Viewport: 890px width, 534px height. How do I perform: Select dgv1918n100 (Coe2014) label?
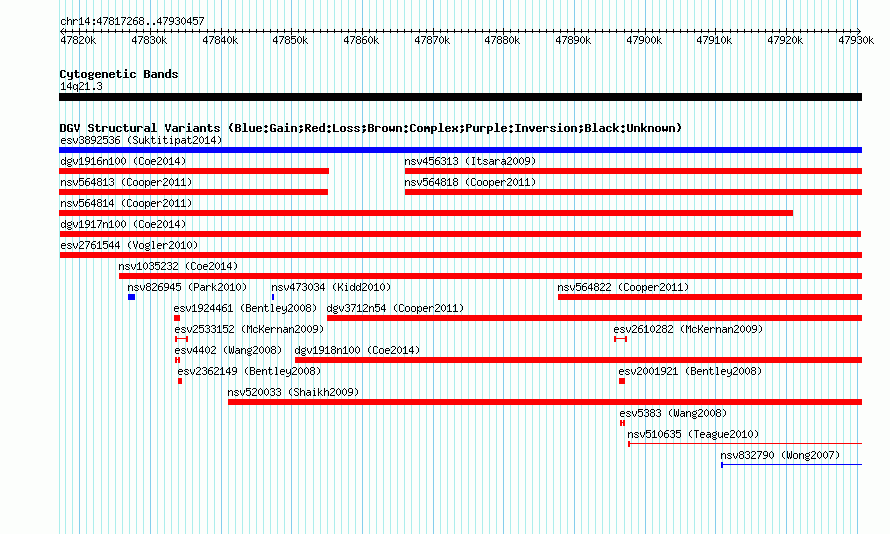357,350
